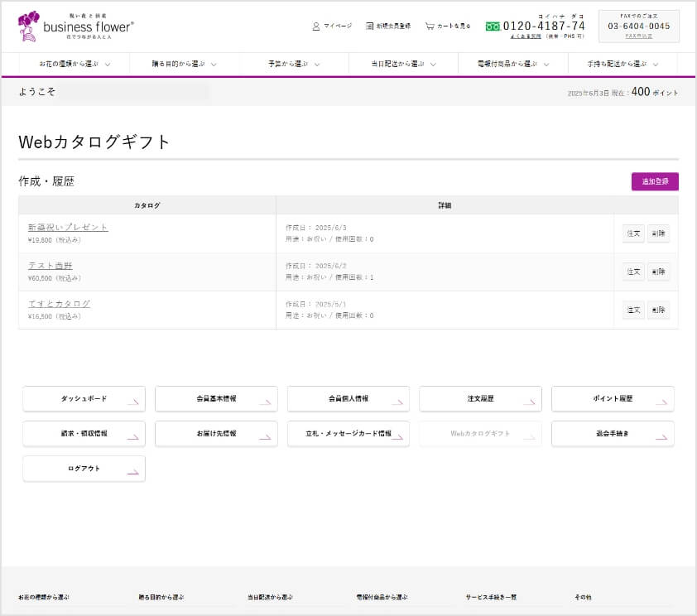Open the FAX申込書 link

point(638,36)
